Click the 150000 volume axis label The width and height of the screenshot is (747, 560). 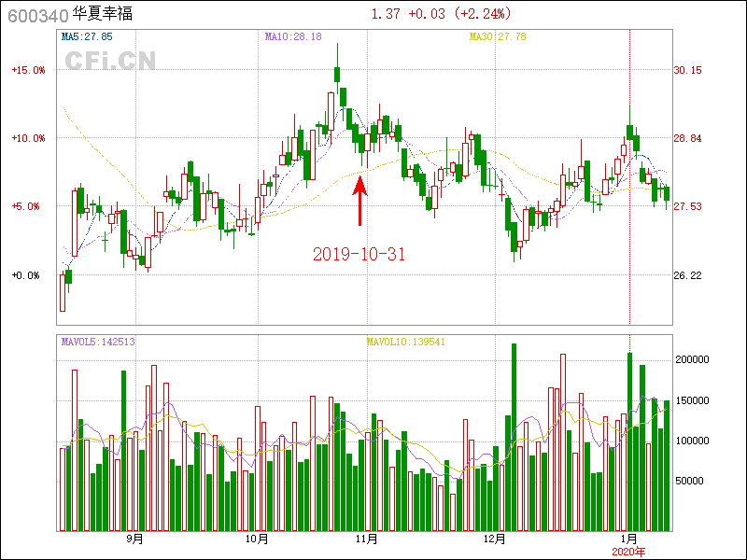tap(692, 400)
